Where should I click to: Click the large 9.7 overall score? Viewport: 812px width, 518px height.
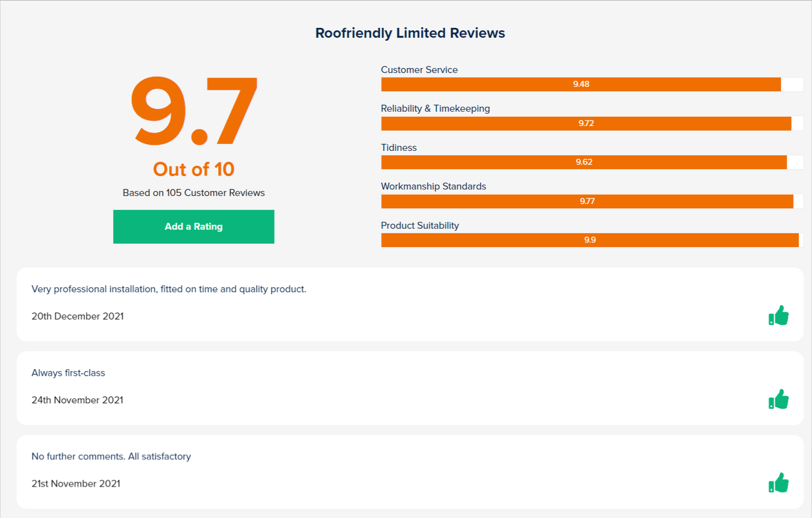point(194,111)
